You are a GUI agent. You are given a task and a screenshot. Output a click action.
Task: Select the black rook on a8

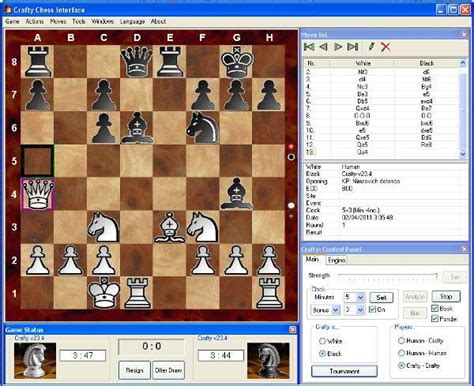click(x=37, y=62)
